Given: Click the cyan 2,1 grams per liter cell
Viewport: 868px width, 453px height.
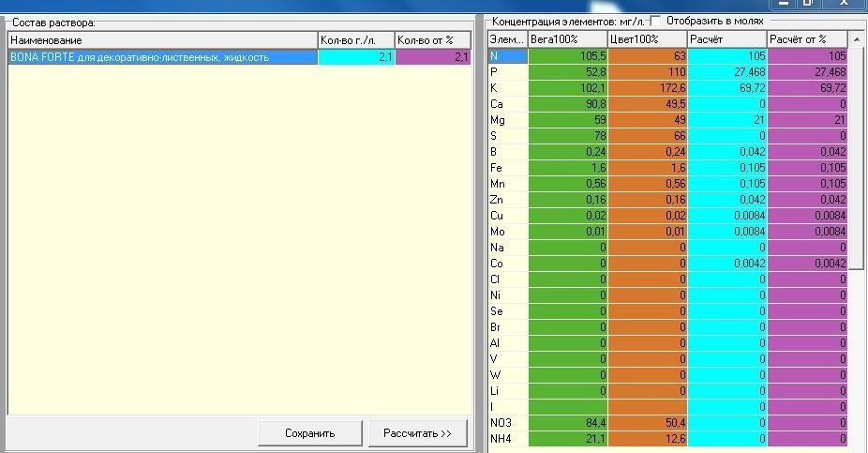Looking at the screenshot, I should point(356,57).
